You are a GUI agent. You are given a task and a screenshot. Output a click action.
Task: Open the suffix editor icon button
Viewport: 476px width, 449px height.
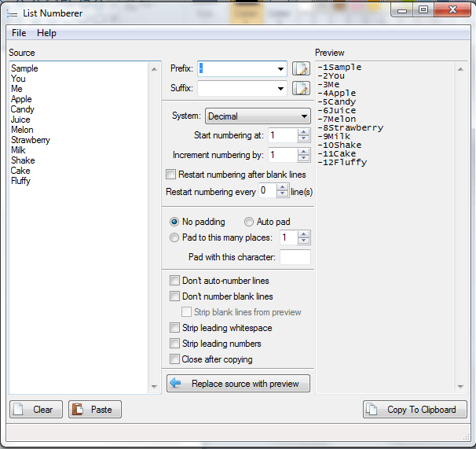pyautogui.click(x=301, y=88)
